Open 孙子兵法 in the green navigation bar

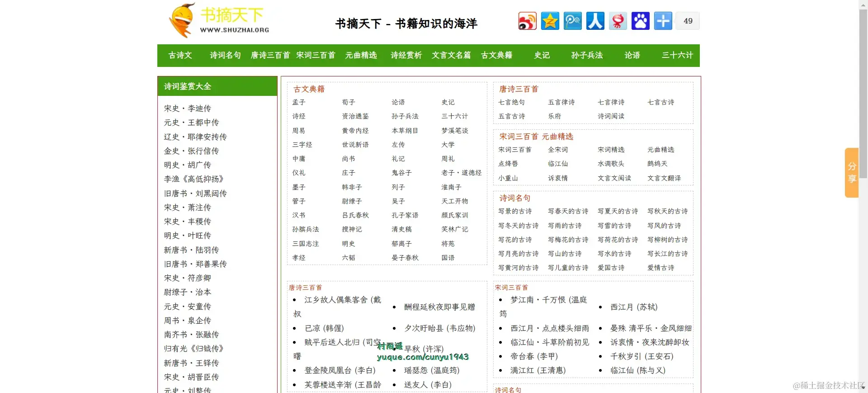(587, 55)
